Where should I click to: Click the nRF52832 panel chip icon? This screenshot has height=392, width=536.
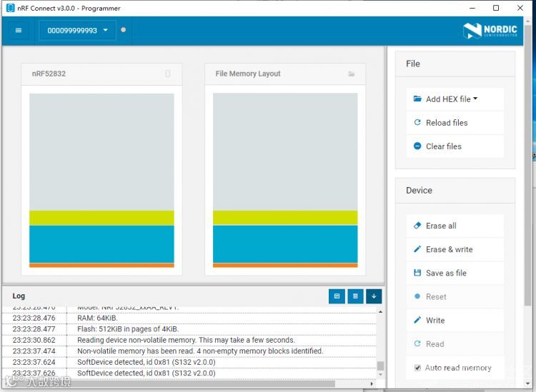pos(168,74)
